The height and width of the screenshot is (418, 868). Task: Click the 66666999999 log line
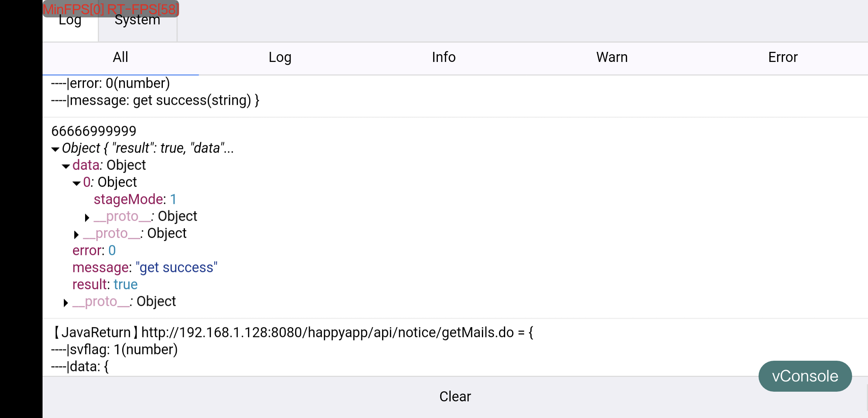pos(94,131)
